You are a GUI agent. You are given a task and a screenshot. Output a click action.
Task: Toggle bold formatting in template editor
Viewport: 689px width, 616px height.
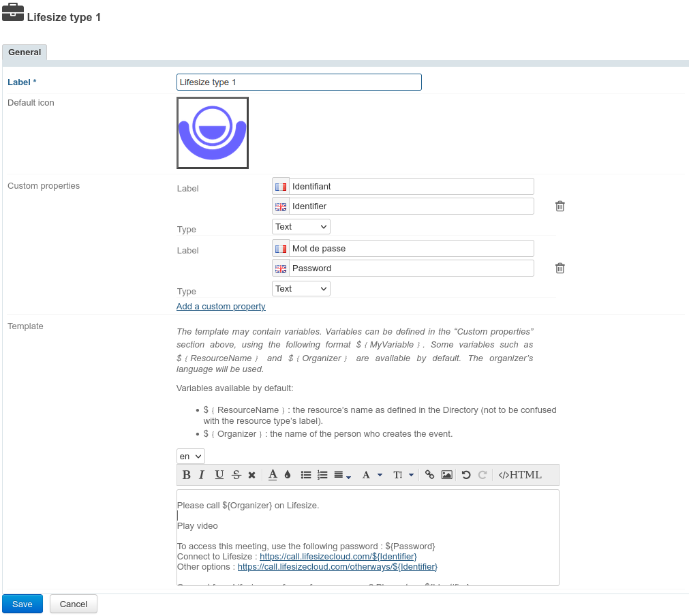[x=186, y=475]
